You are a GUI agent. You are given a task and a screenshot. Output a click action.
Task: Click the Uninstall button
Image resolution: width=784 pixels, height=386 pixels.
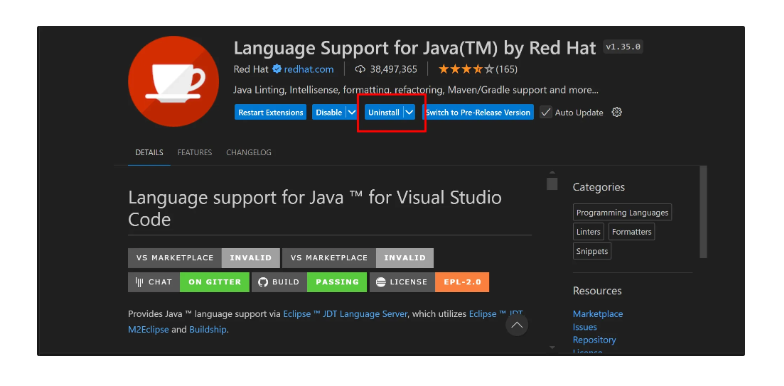(x=384, y=112)
